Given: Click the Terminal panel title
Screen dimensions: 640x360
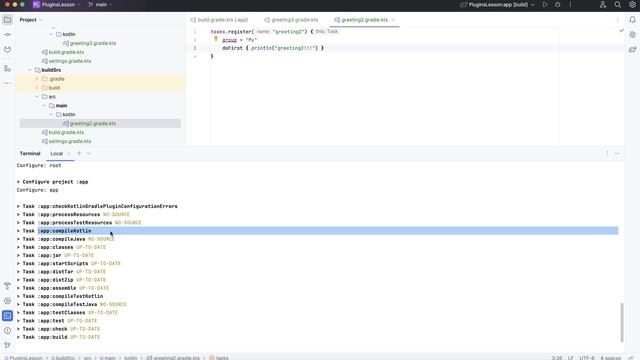Looking at the screenshot, I should click(30, 153).
